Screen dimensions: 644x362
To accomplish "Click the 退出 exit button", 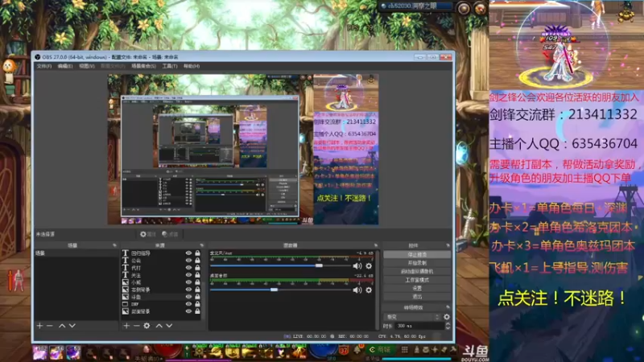I will [417, 296].
